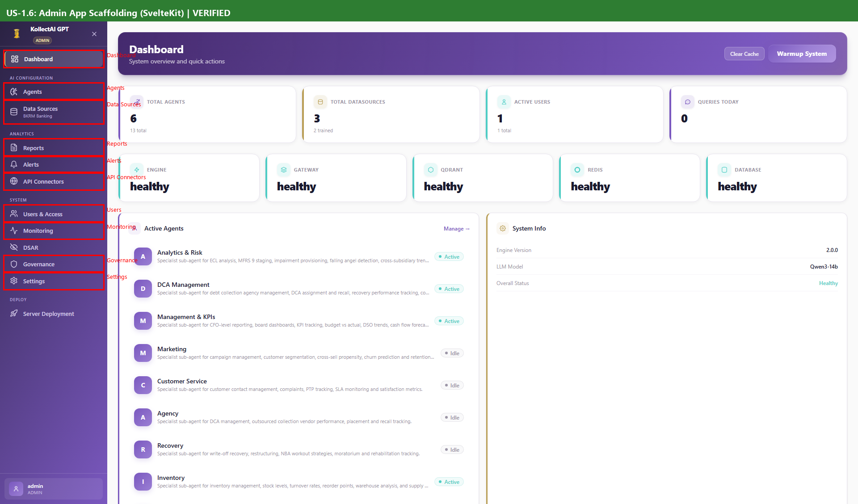This screenshot has width=858, height=504.
Task: Click the System Info gear icon
Action: [503, 228]
